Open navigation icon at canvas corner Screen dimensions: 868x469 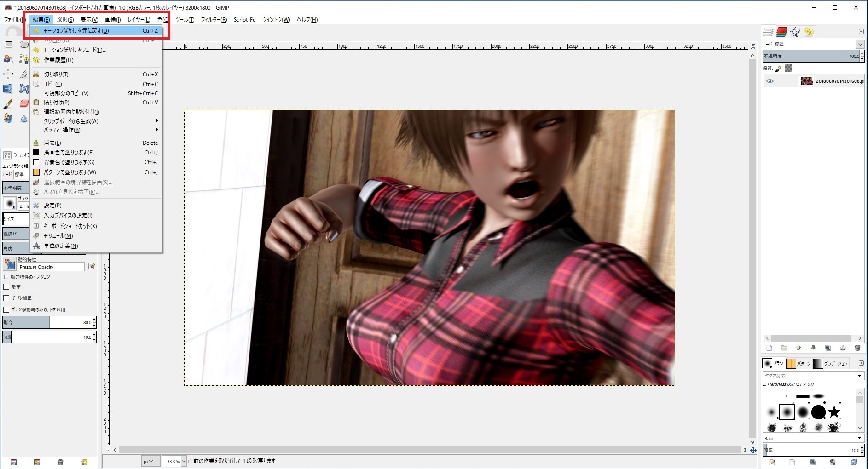753,450
